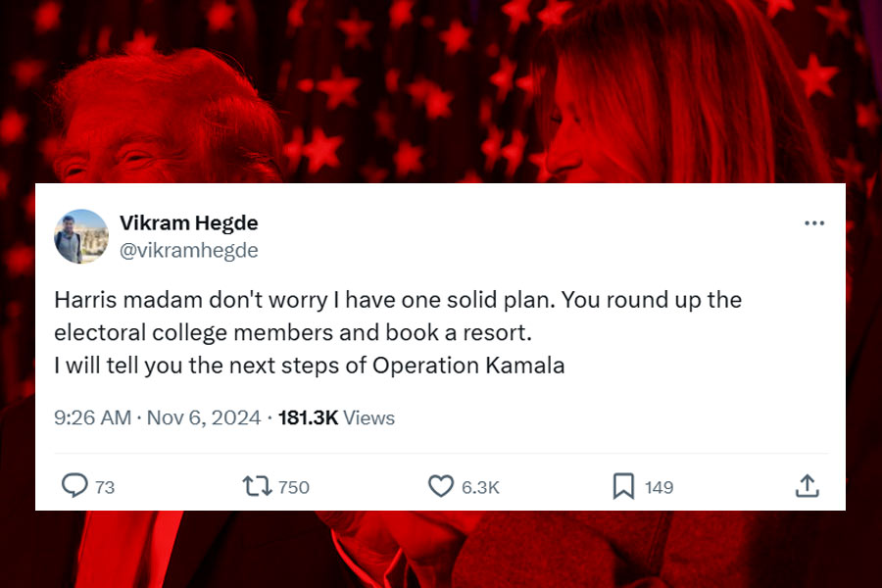Click the share upload arrow icon
The width and height of the screenshot is (882, 588).
click(806, 485)
